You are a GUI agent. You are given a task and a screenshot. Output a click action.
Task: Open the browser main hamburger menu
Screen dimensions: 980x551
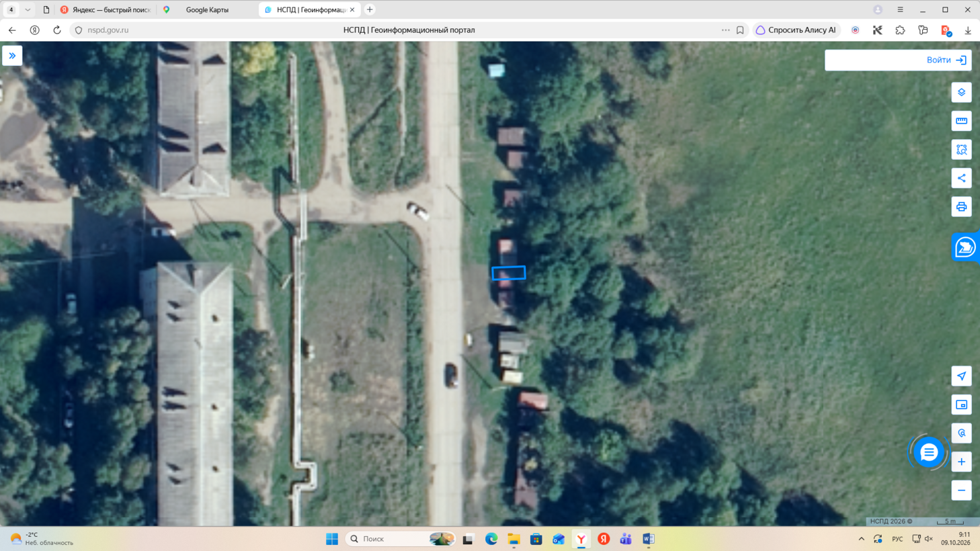pyautogui.click(x=900, y=10)
